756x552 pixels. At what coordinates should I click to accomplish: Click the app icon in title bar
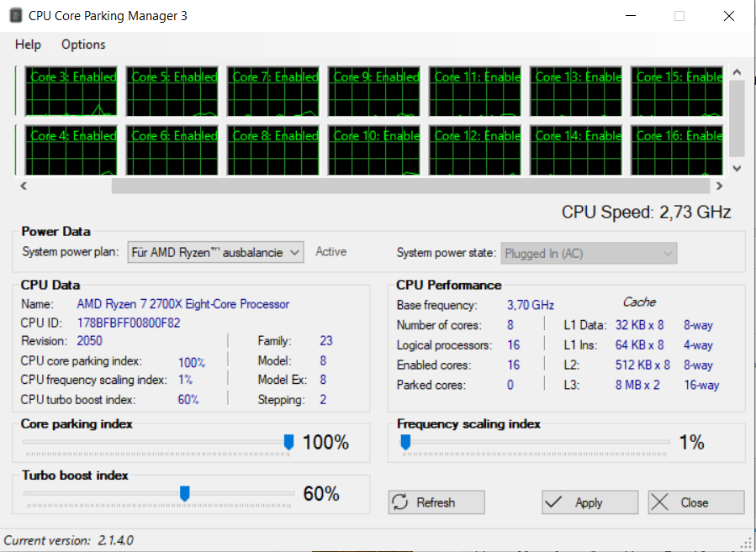click(x=16, y=15)
